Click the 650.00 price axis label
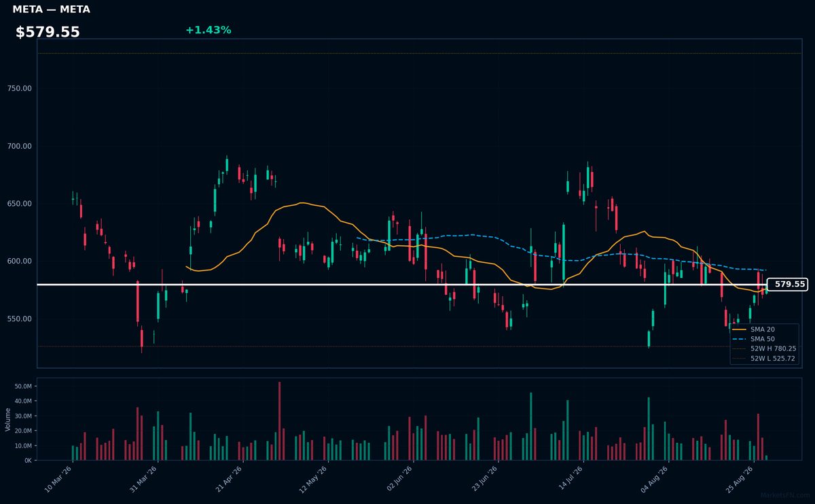Viewport: 815px width, 504px height. coord(19,204)
